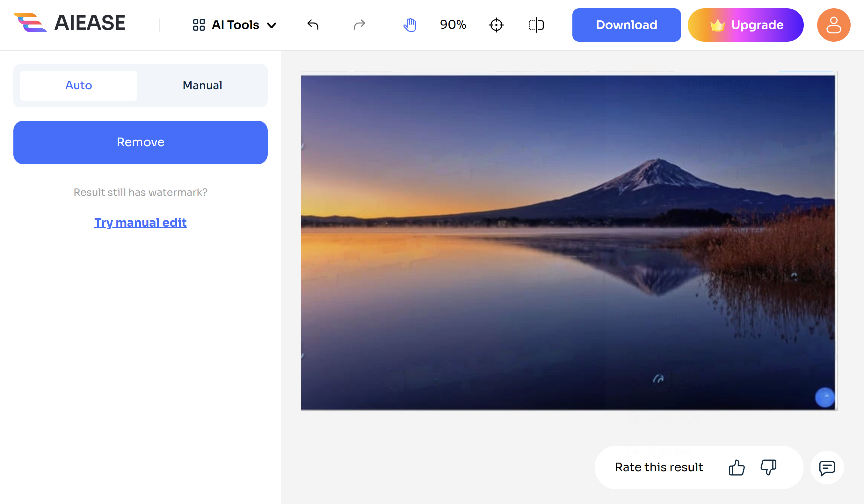Screen dimensions: 864x504
Task: Toggle the before/after compare icon
Action: [536, 25]
